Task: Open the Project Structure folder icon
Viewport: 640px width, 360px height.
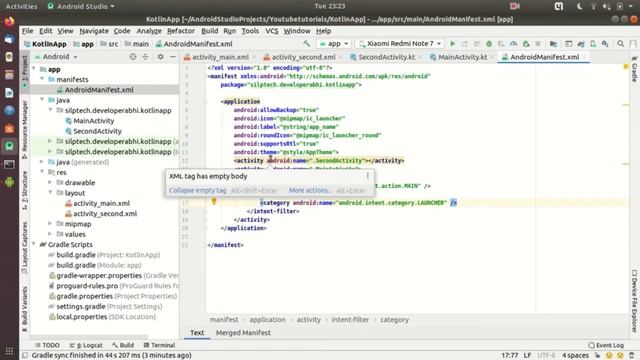Action: click(553, 44)
